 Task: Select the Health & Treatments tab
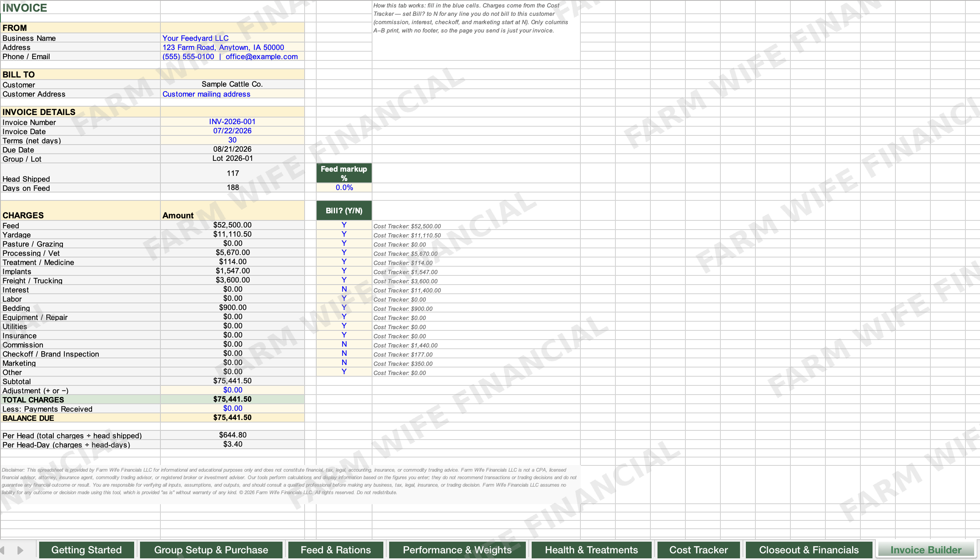(591, 550)
